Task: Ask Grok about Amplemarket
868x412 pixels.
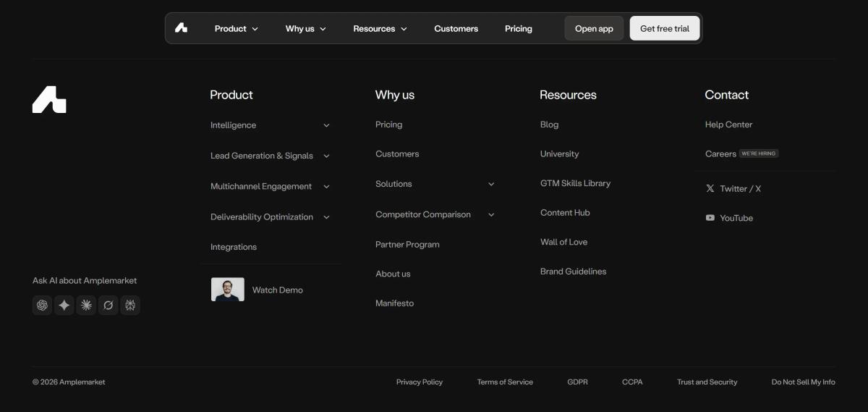Action: [109, 305]
